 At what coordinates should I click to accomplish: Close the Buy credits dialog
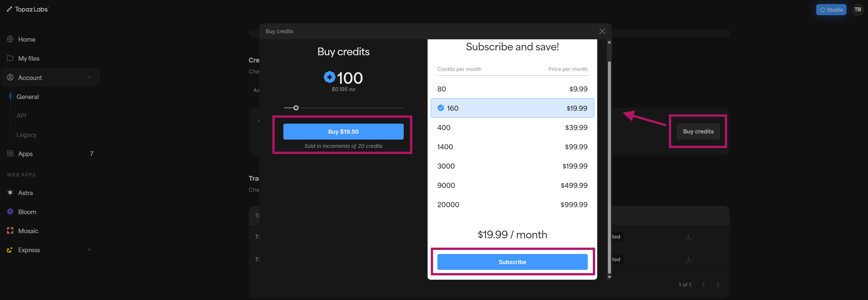click(602, 31)
